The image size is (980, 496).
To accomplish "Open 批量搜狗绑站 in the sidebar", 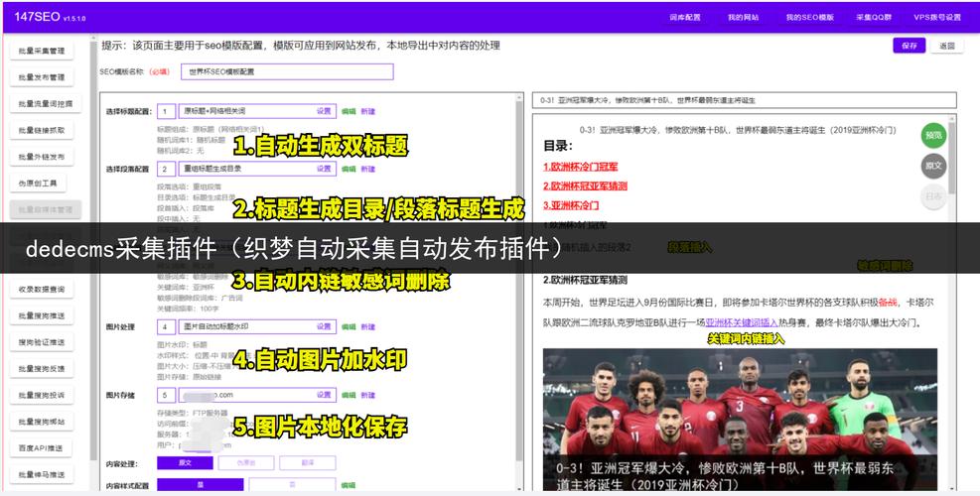I will point(42,422).
